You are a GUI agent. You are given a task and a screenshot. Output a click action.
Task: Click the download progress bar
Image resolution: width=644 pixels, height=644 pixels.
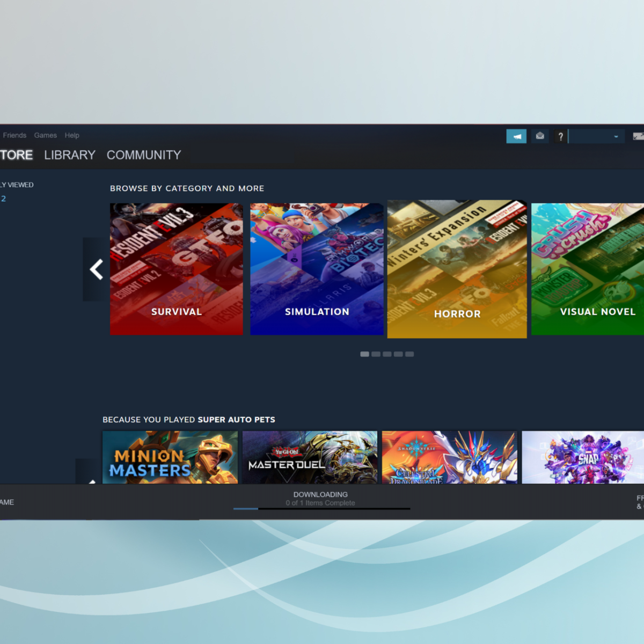point(322,509)
